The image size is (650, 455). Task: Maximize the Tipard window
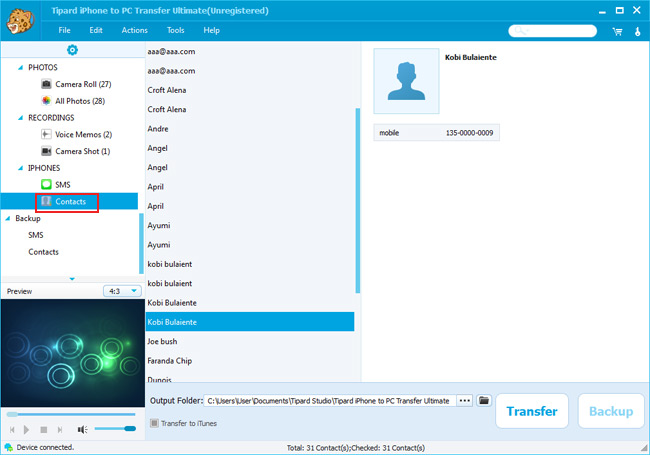click(619, 10)
